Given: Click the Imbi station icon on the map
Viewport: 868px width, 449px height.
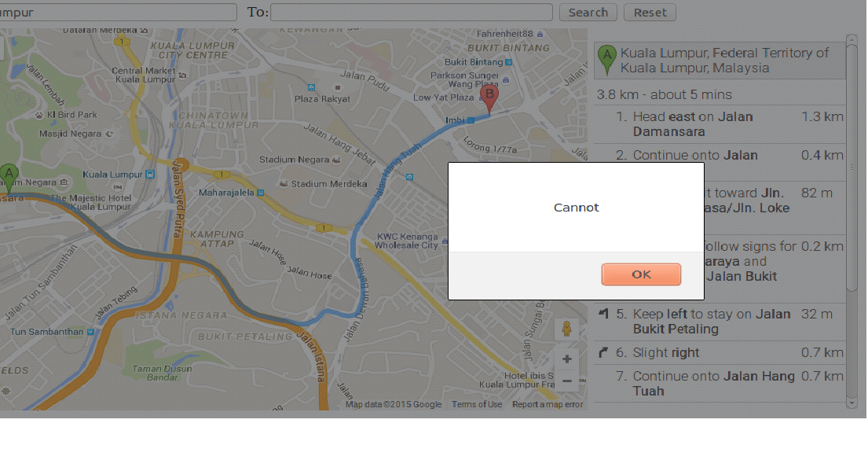Looking at the screenshot, I should 471,121.
